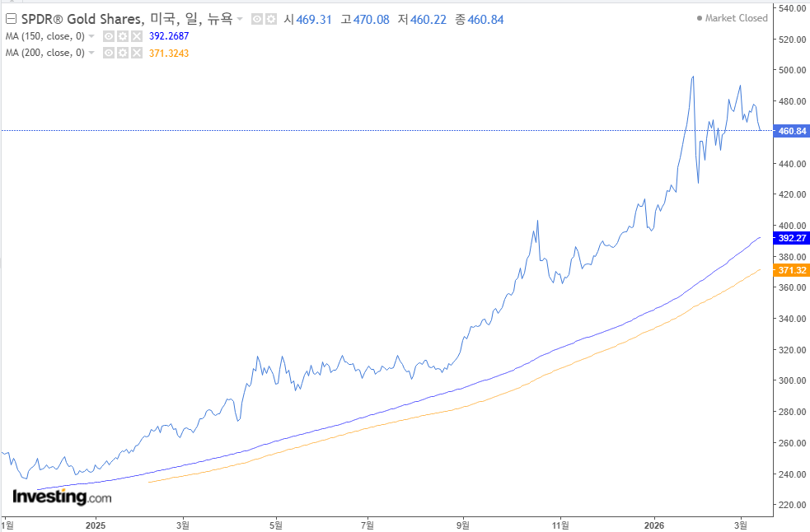810x532 pixels.
Task: Click the Market Closed status indicator
Action: pos(732,18)
